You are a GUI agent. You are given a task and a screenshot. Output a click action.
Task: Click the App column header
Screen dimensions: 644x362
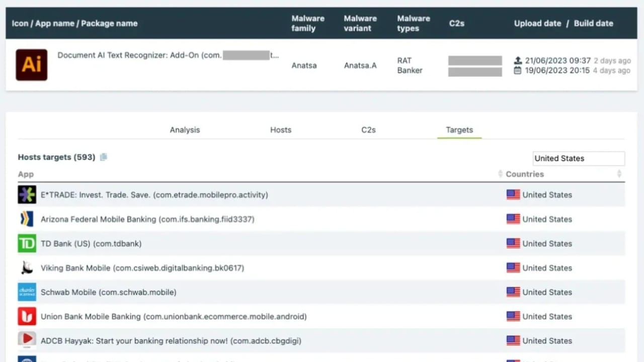[x=26, y=174]
